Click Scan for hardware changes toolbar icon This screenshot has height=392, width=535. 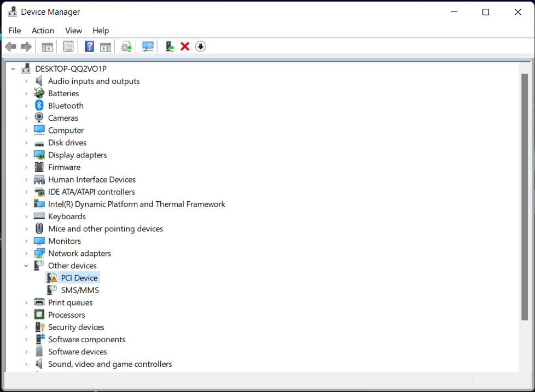(x=148, y=47)
